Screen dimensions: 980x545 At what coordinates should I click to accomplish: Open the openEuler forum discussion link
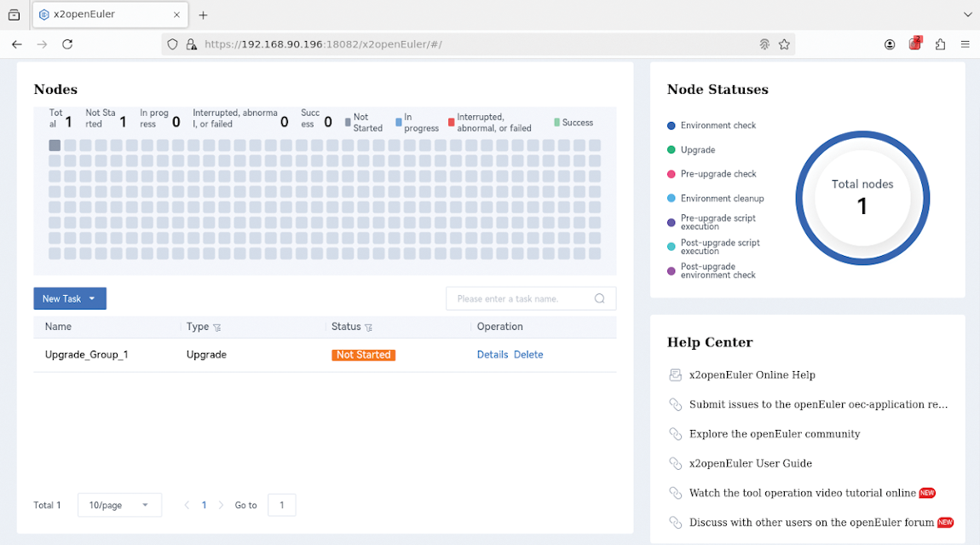click(x=811, y=523)
